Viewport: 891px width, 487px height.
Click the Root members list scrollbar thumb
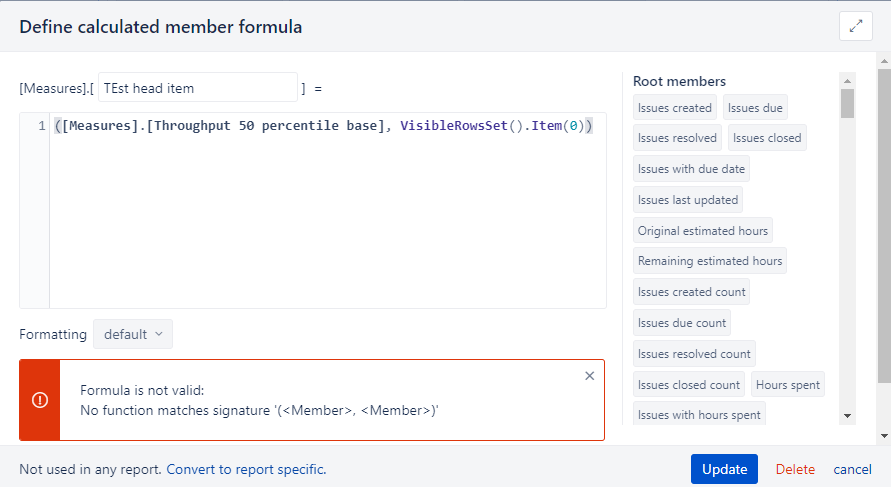(x=847, y=103)
